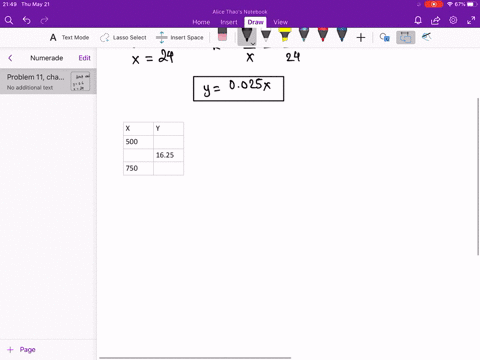
Task: Select the red-tipped pen
Action: point(323,35)
